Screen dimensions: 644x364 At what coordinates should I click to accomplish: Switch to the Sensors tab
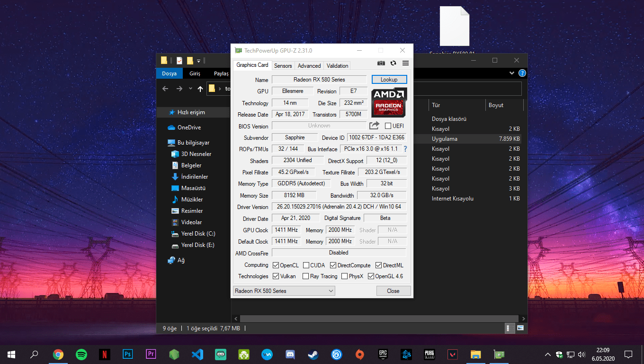pos(283,66)
